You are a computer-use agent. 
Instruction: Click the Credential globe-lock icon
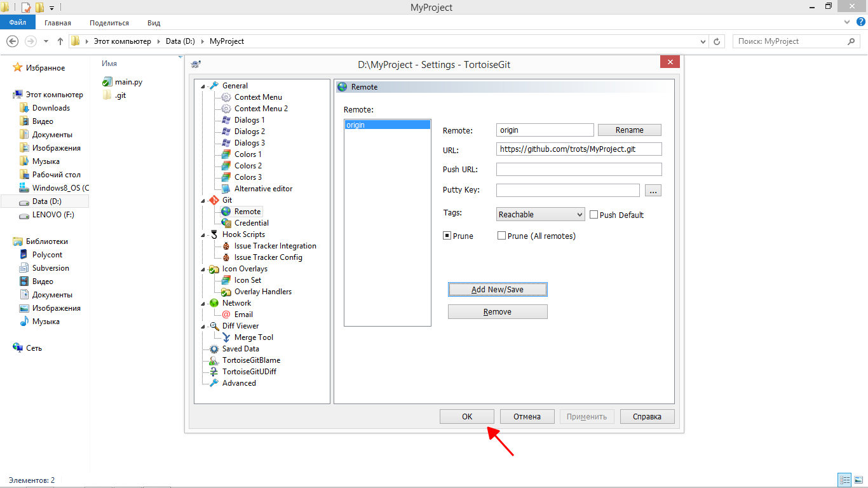226,223
